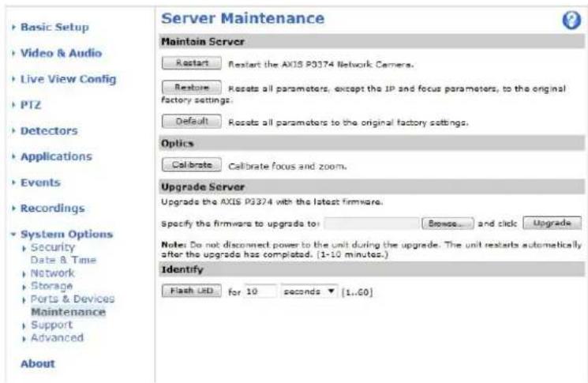Image resolution: width=588 pixels, height=383 pixels.
Task: Click the arrow beside Ports & Devices
Action: tap(24, 300)
